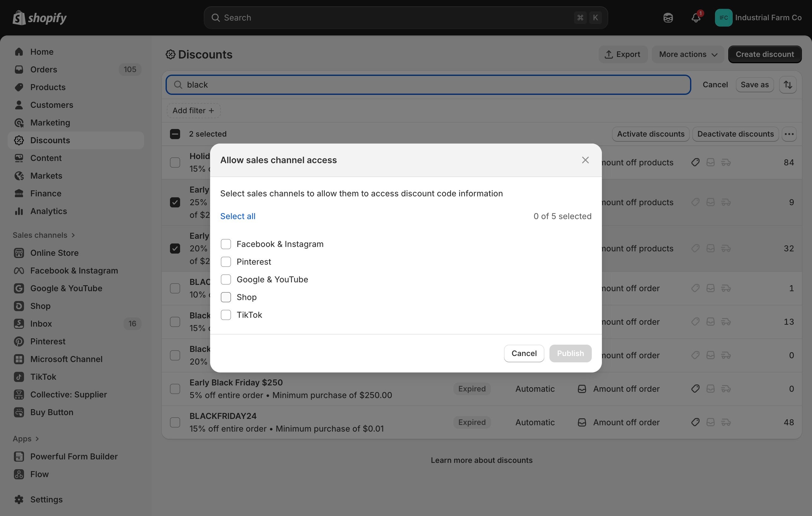The width and height of the screenshot is (812, 516).
Task: Open TikTok sales channel in sidebar
Action: coord(43,377)
